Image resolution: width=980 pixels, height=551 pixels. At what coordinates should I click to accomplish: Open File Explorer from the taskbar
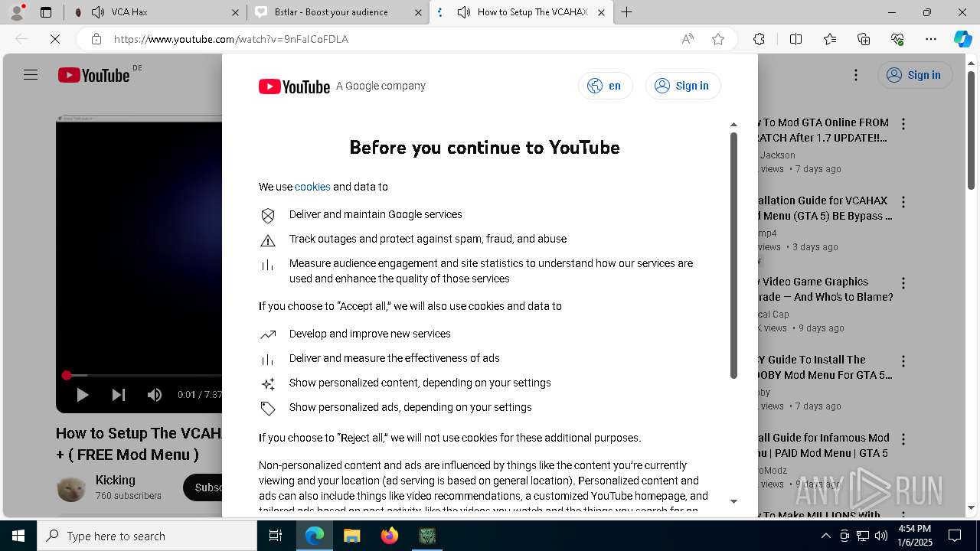[352, 536]
